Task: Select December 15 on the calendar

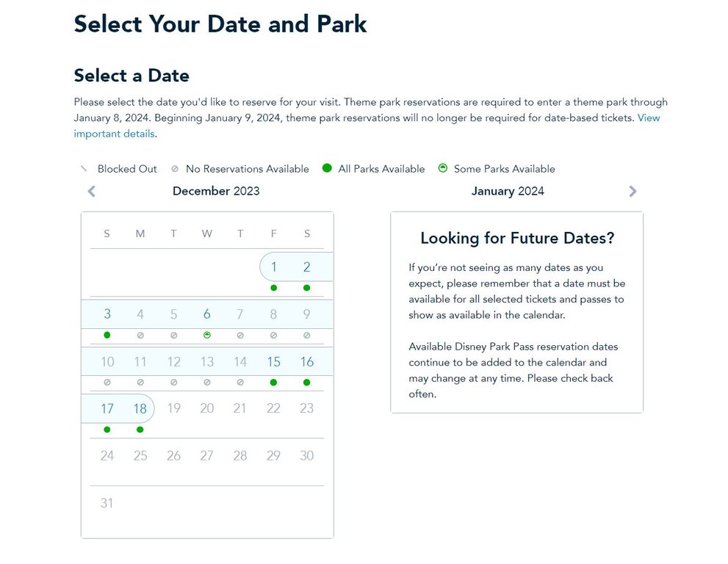Action: pos(274,362)
